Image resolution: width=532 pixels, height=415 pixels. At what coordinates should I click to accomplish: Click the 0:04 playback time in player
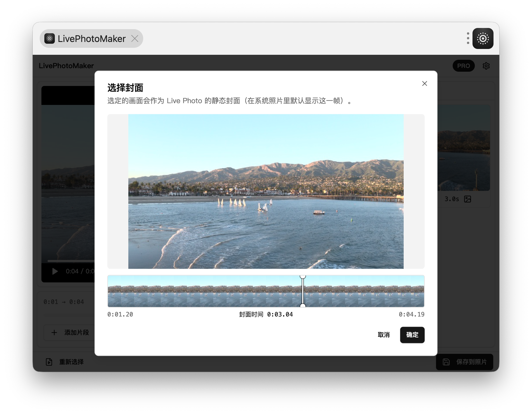[x=72, y=271]
